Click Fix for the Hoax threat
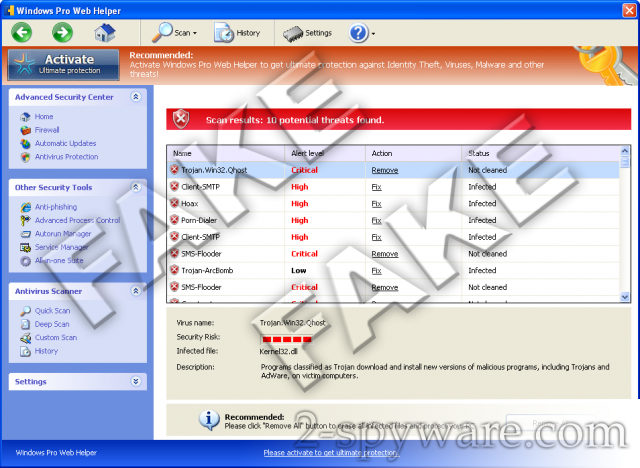This screenshot has width=640, height=468. [376, 204]
